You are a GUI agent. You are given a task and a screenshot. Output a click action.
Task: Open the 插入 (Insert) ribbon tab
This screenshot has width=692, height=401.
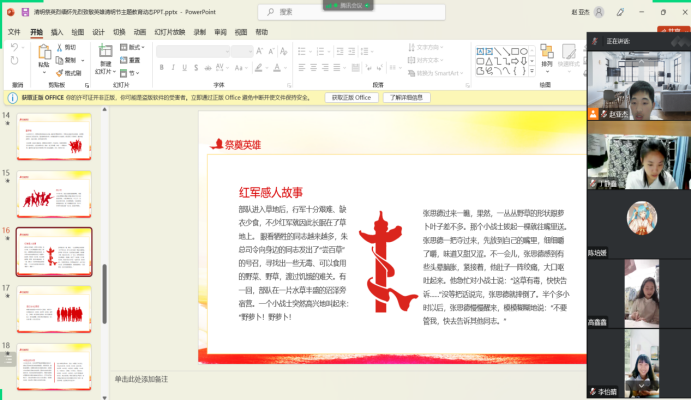(56, 32)
